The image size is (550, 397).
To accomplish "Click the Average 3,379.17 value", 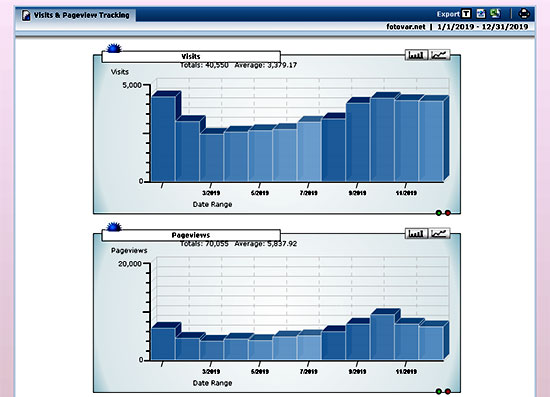I will click(x=266, y=65).
